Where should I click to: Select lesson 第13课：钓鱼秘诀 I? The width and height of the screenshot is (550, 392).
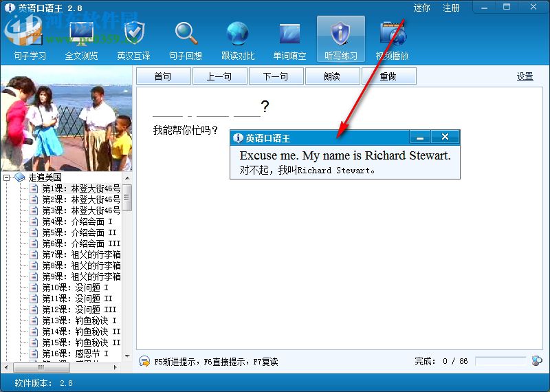click(x=79, y=320)
